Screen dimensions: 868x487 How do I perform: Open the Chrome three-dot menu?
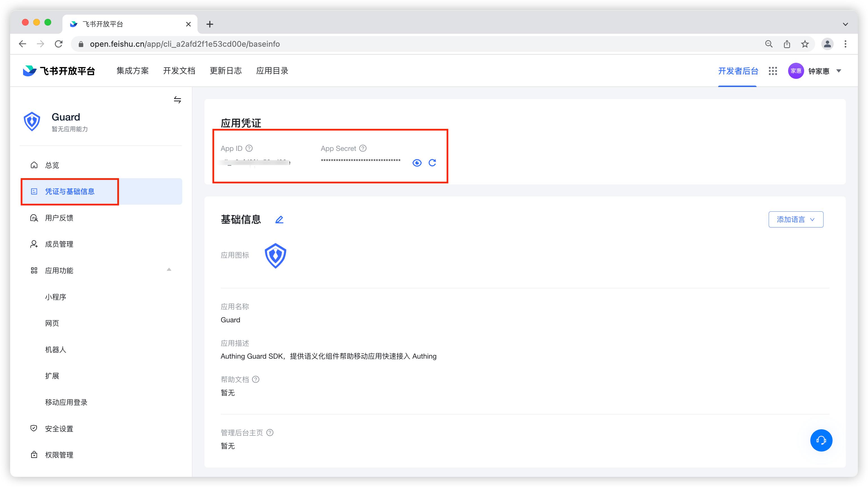[845, 44]
